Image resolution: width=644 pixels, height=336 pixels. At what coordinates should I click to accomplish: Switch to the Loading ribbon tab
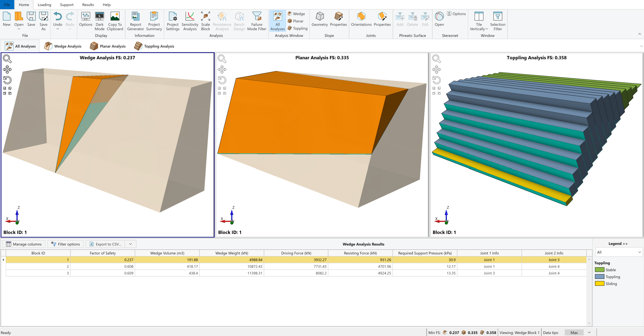tap(44, 5)
